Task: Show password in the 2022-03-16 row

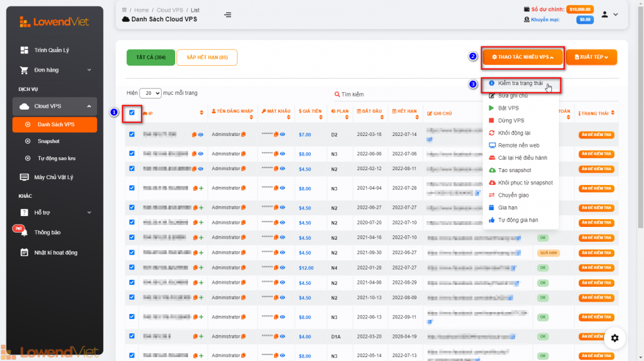Action: tap(283, 135)
